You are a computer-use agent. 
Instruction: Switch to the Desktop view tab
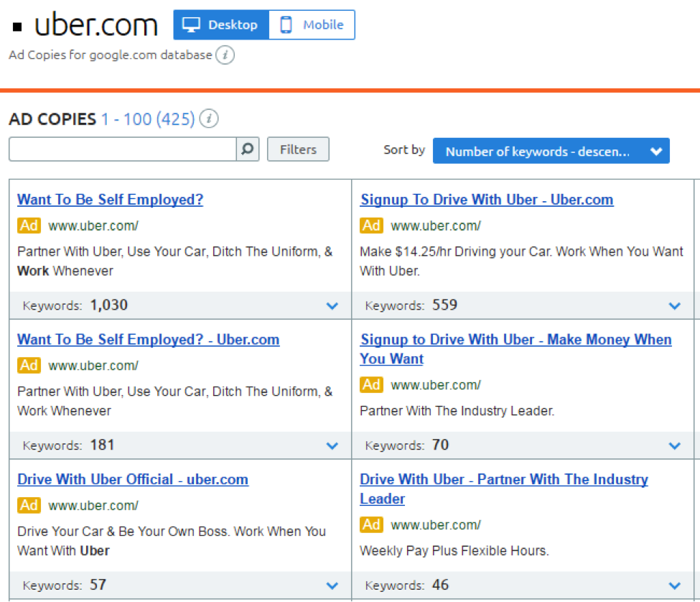click(221, 24)
